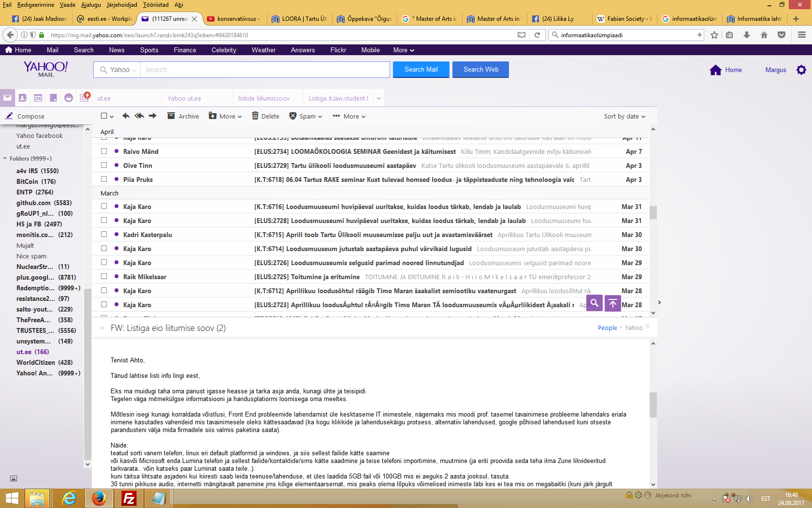812x508 pixels.
Task: Toggle reader view icon in address bar
Action: [522, 35]
